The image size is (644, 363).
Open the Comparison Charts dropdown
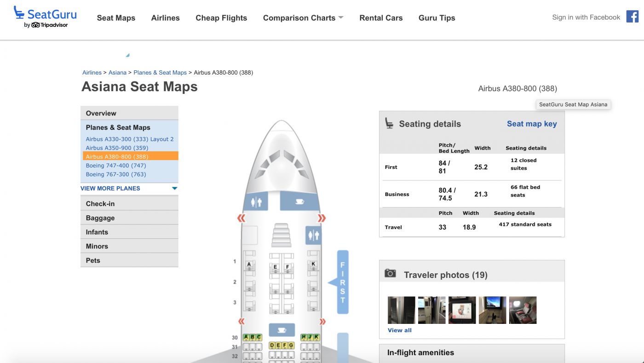[303, 18]
